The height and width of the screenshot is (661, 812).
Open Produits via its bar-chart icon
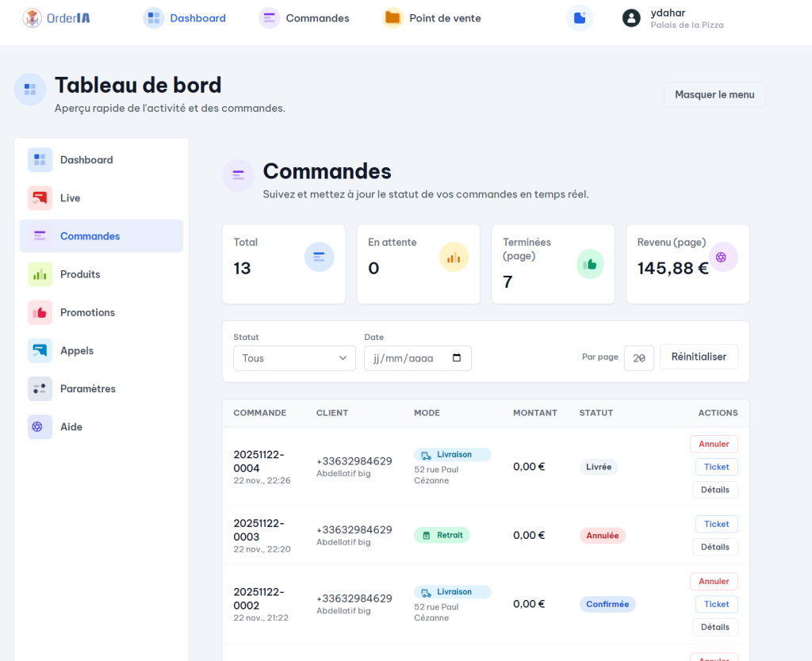pos(40,274)
